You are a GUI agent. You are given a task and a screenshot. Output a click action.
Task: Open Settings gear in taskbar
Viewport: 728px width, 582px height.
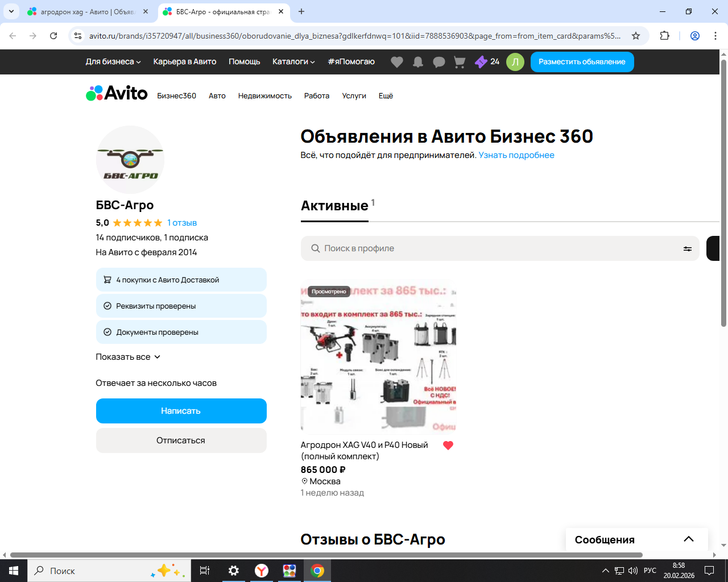[x=233, y=571]
